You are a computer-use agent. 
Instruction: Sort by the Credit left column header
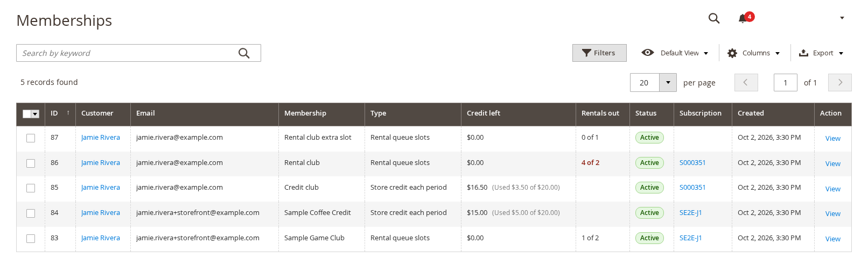[519, 113]
